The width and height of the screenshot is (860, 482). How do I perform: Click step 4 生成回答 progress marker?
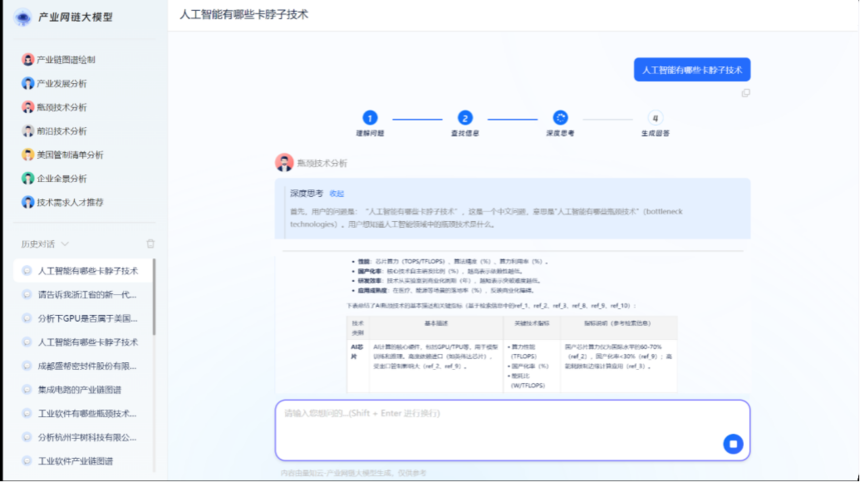click(655, 118)
